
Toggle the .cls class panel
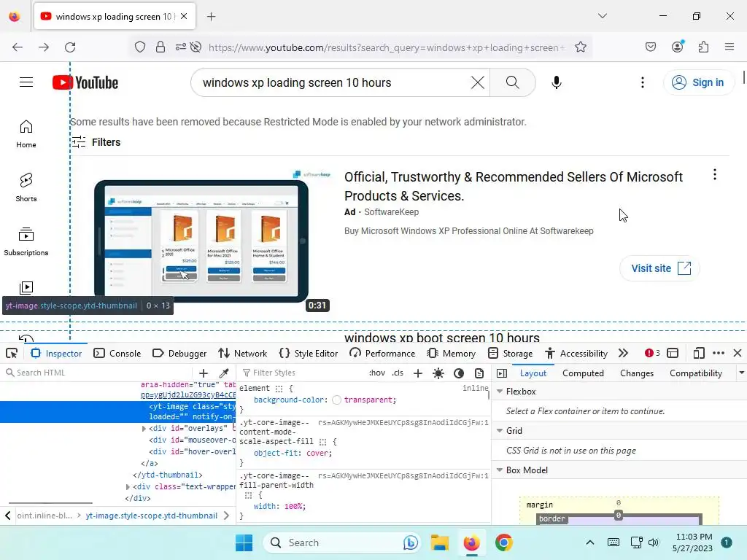(x=398, y=373)
